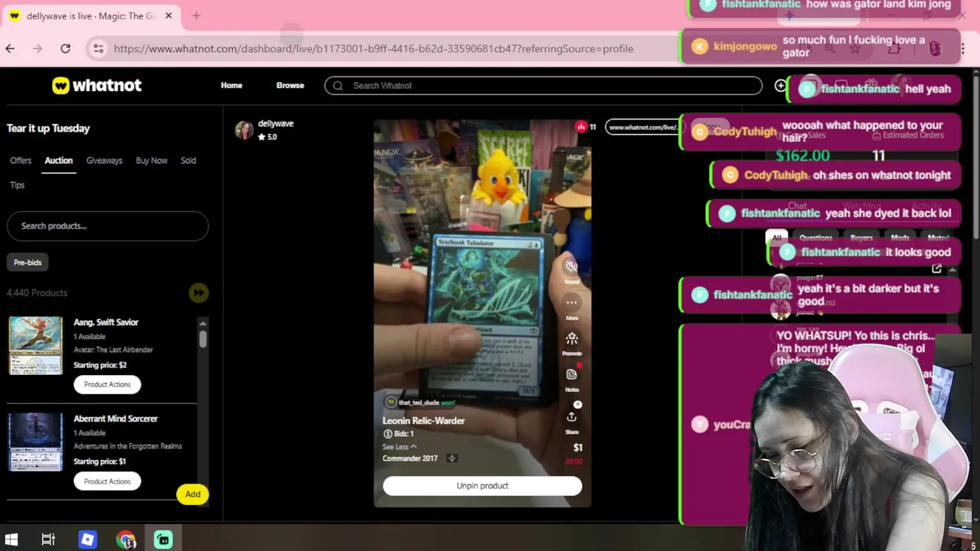The image size is (980, 551).
Task: Click the Aberrant Mind Sorcerer title
Action: coord(116,419)
